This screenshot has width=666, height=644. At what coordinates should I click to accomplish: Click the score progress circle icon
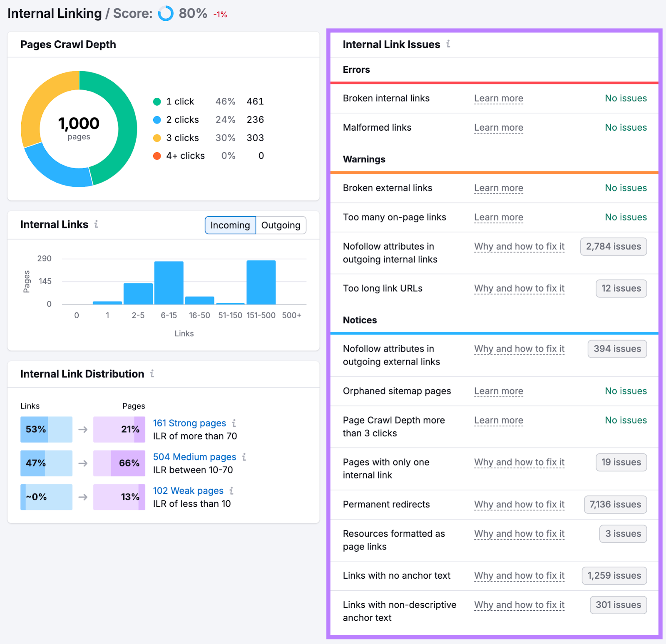tap(166, 13)
